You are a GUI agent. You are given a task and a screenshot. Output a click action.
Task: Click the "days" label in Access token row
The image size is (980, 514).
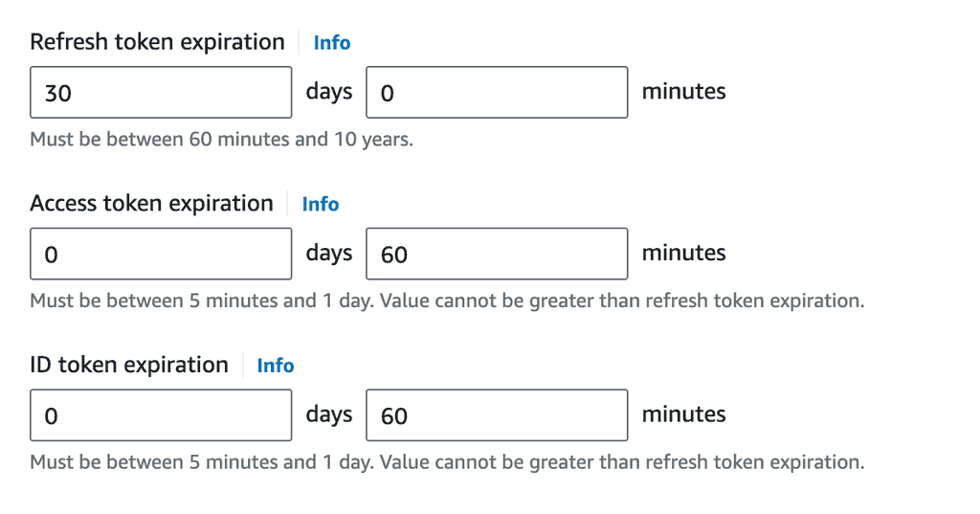pyautogui.click(x=329, y=254)
